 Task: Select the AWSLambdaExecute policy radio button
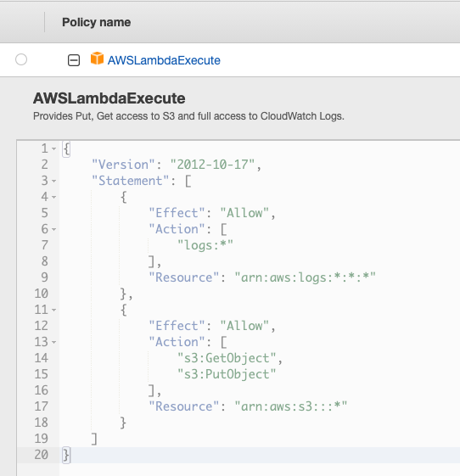(21, 59)
